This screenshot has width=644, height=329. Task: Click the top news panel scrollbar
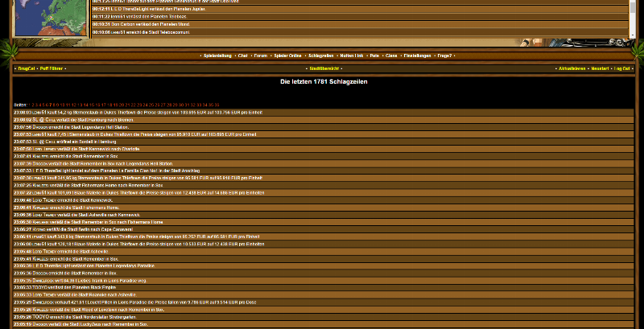[632, 19]
